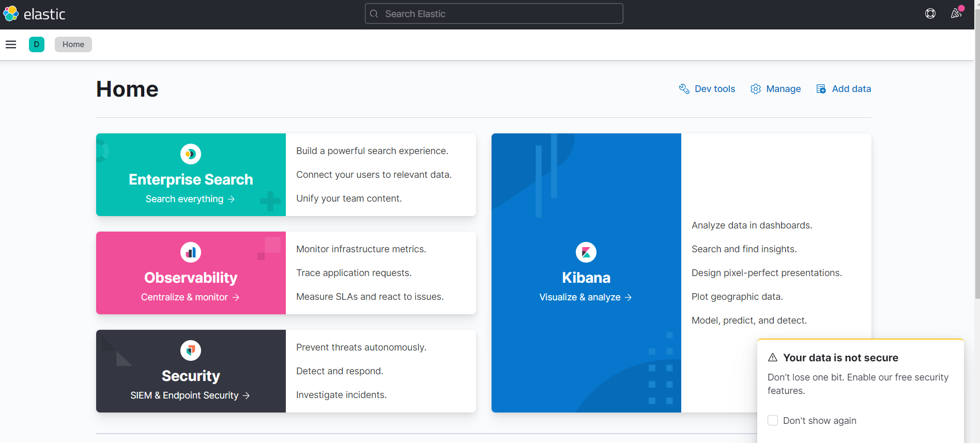Click 'Design pixel-perfect presentations.' text
The width and height of the screenshot is (980, 443).
[767, 273]
